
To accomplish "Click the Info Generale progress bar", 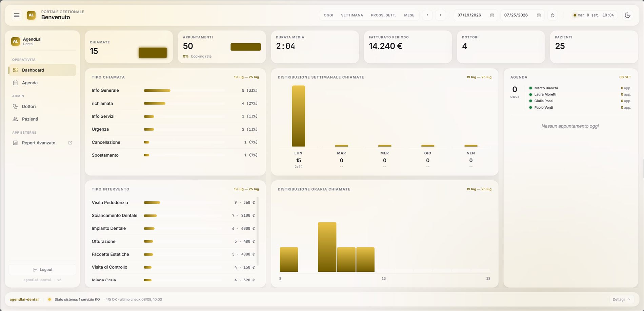I will [x=184, y=90].
